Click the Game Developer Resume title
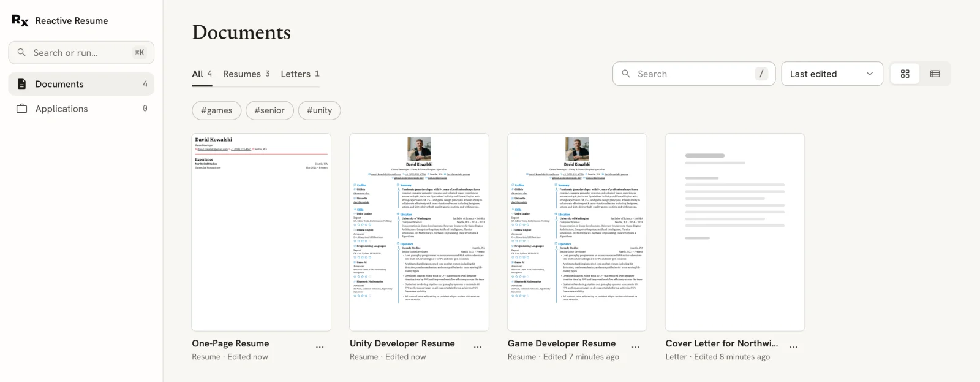This screenshot has height=382, width=980. coord(562,343)
